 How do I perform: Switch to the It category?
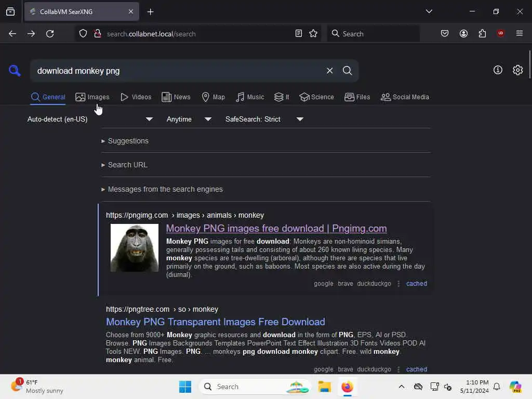click(x=281, y=97)
